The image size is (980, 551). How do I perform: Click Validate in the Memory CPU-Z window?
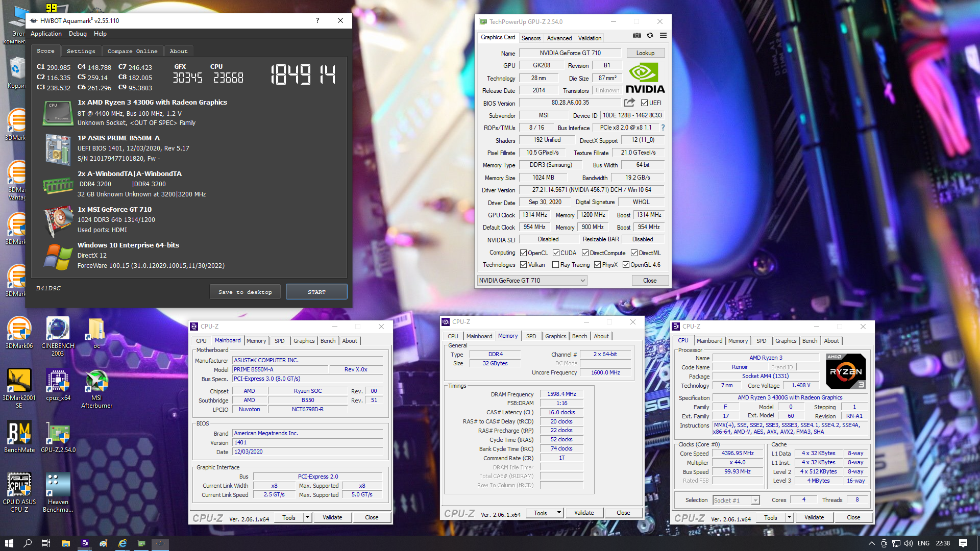pos(584,513)
